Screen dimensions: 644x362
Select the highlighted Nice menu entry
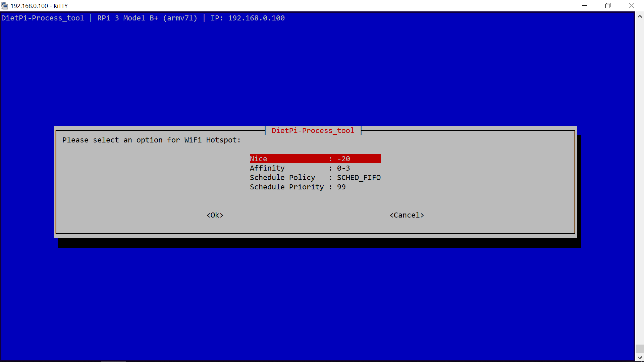coord(315,159)
